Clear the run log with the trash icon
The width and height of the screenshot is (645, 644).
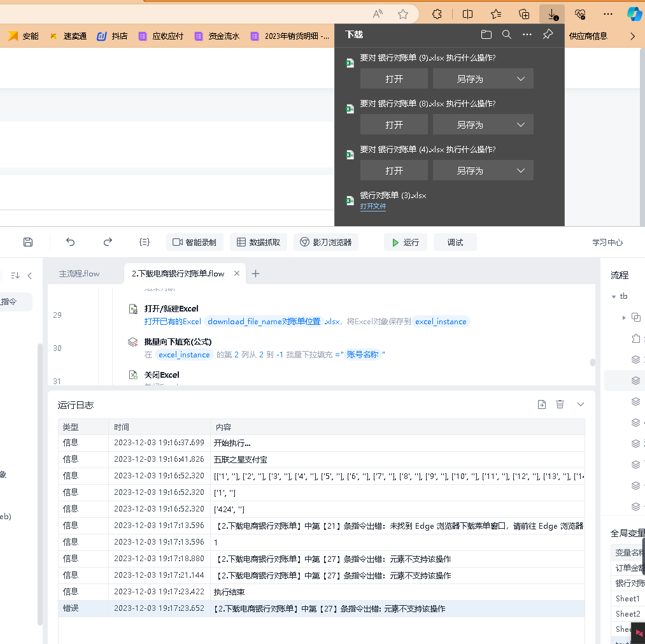560,404
